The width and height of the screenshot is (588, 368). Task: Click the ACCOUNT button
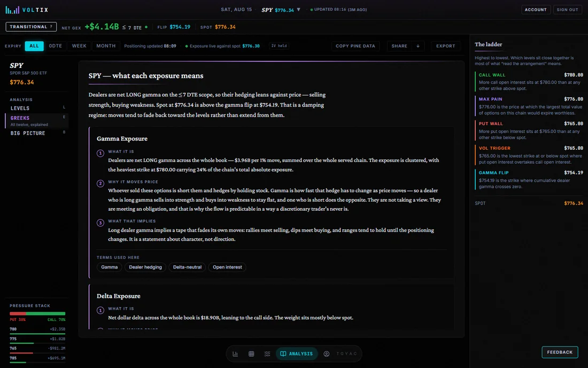(x=536, y=10)
